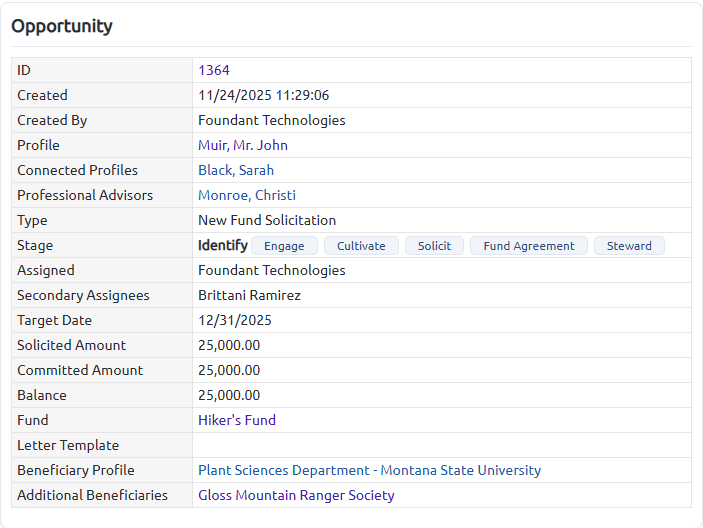Open opportunity ID 1364 link

[214, 70]
